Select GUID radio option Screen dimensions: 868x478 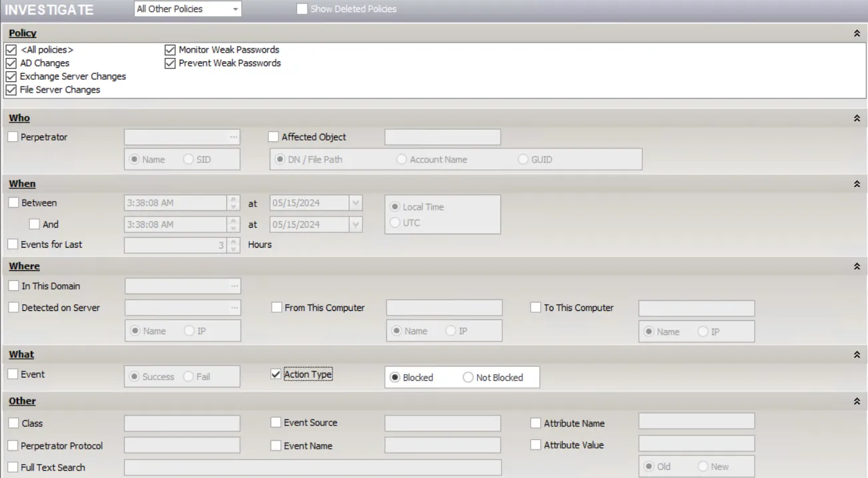click(x=523, y=160)
